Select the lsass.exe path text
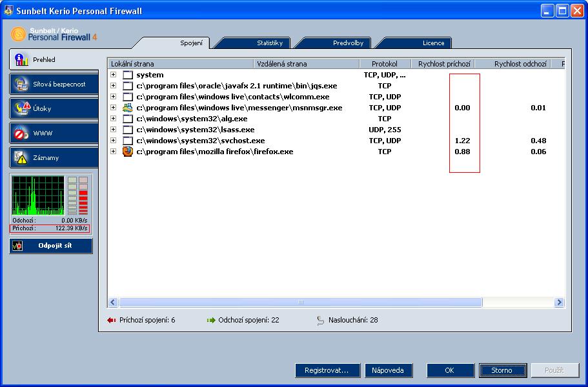The width and height of the screenshot is (588, 387). point(196,130)
